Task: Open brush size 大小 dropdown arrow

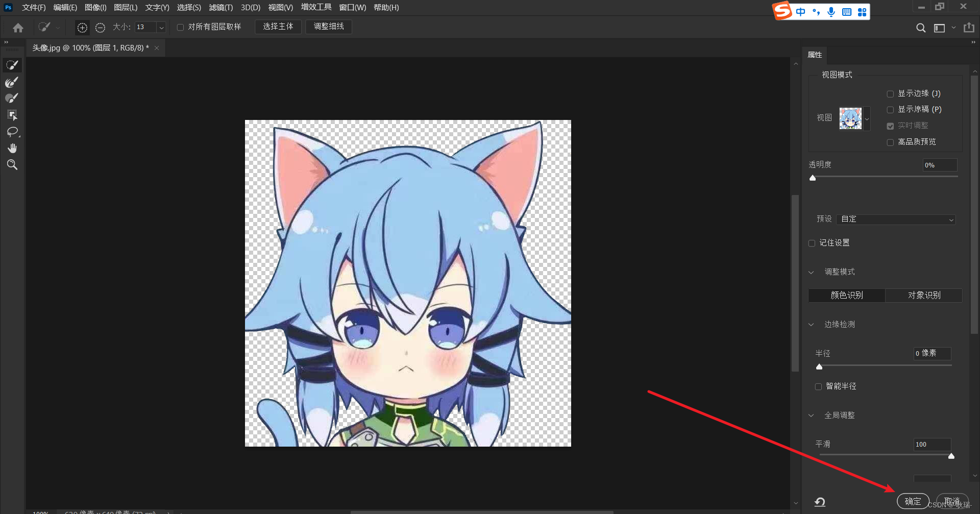Action: coord(161,28)
